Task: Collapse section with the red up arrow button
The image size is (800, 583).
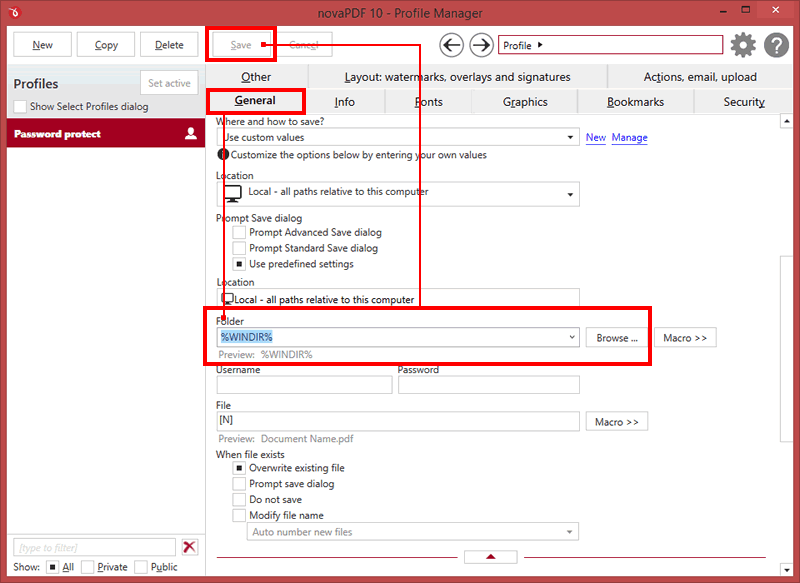Action: 490,556
